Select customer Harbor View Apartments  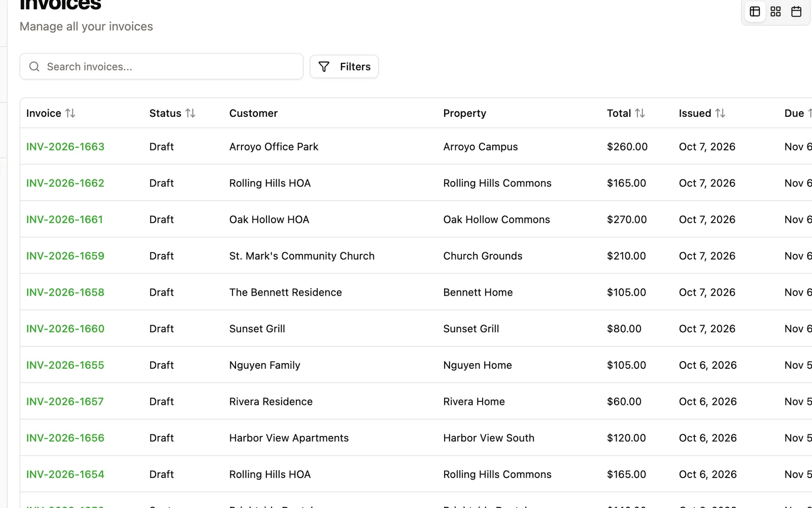point(289,438)
